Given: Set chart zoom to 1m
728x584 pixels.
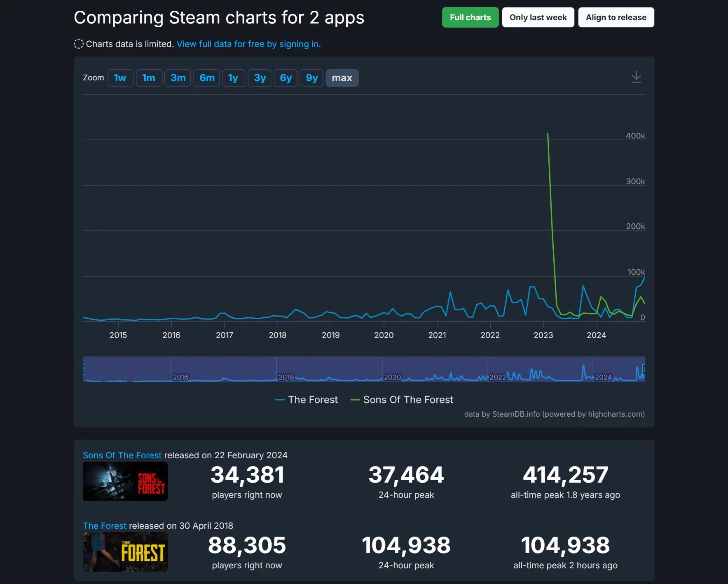Looking at the screenshot, I should [149, 78].
